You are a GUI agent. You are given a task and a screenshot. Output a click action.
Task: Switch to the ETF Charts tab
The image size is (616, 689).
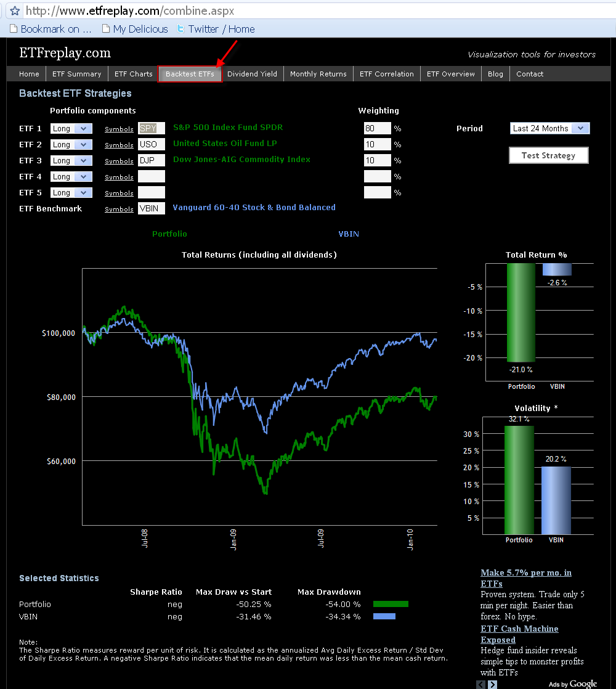click(134, 74)
